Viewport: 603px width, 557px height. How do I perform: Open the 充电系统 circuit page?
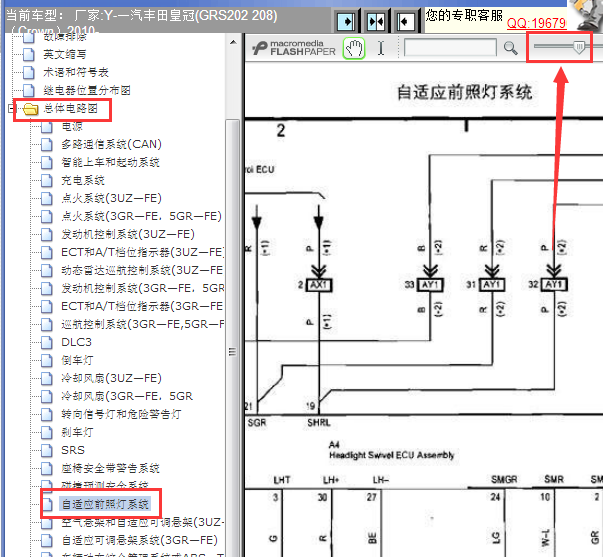click(x=82, y=180)
